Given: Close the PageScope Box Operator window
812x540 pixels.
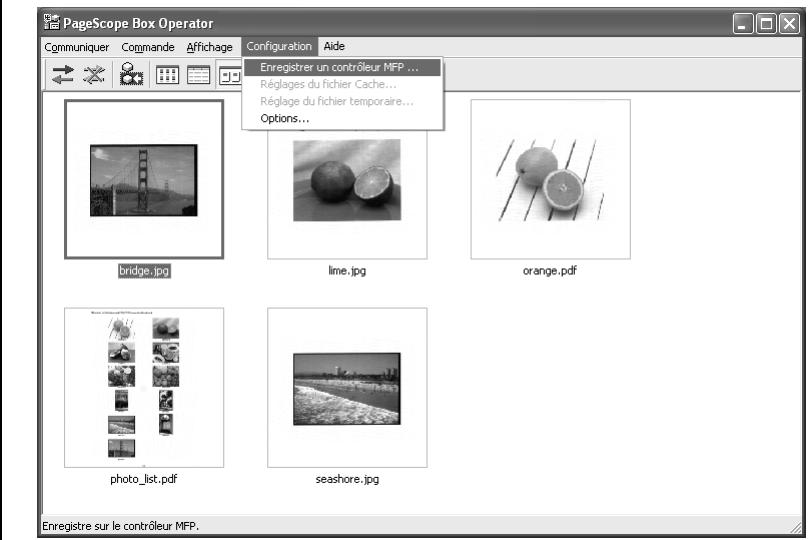Looking at the screenshot, I should tap(789, 23).
